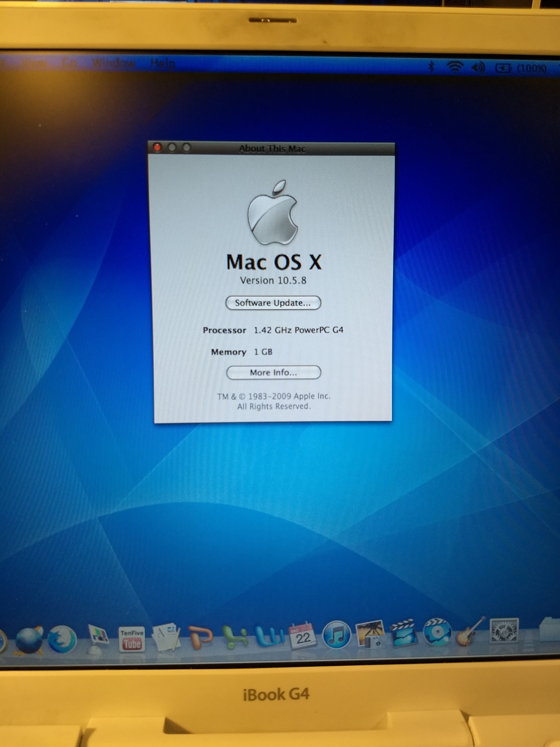Open iPhoto from the Dock

click(371, 633)
